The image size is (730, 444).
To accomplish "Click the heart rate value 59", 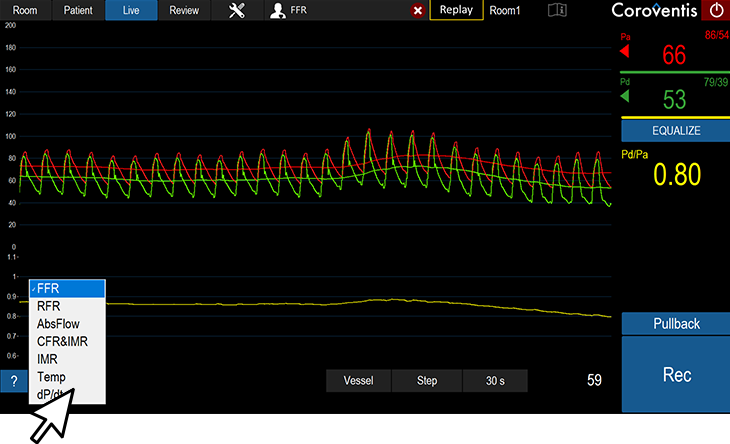I will click(594, 380).
